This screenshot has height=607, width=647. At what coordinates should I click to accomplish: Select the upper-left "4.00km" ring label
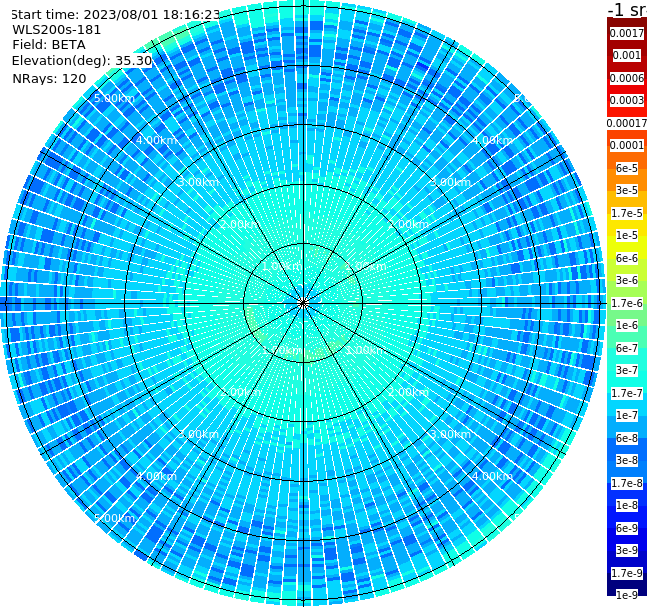pyautogui.click(x=156, y=140)
